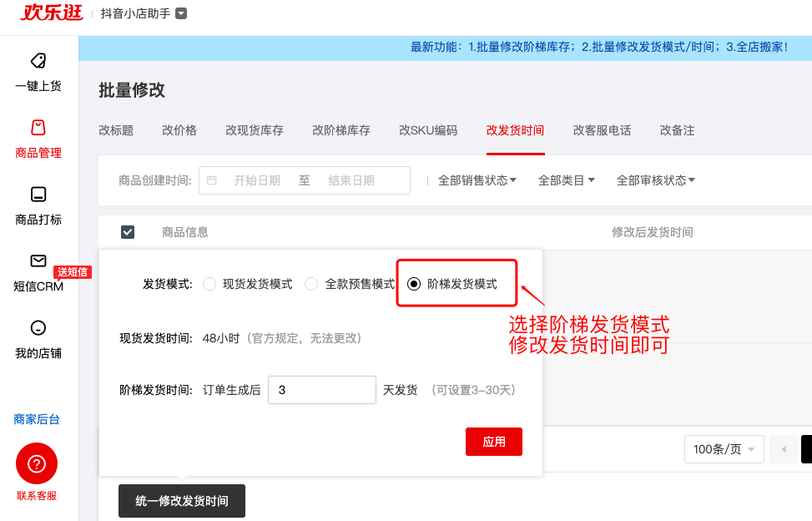The height and width of the screenshot is (521, 812).
Task: Open the 改阶梯库存 tab
Action: pos(341,130)
